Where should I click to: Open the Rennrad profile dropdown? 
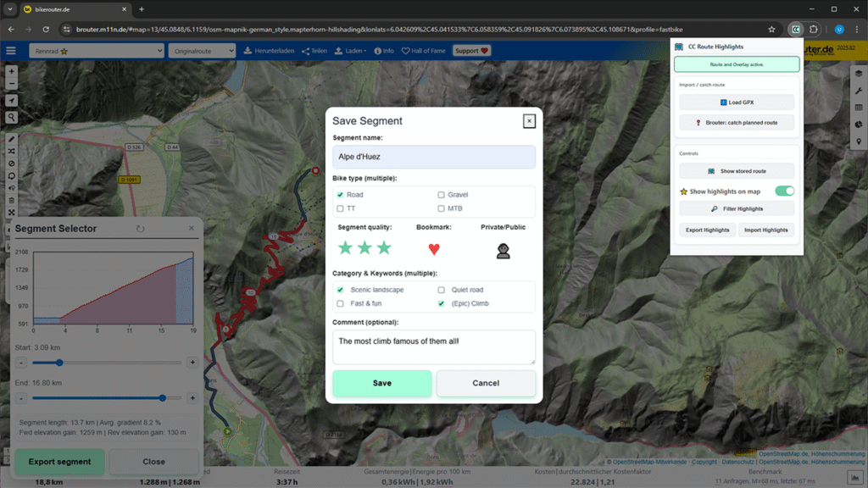(x=96, y=51)
